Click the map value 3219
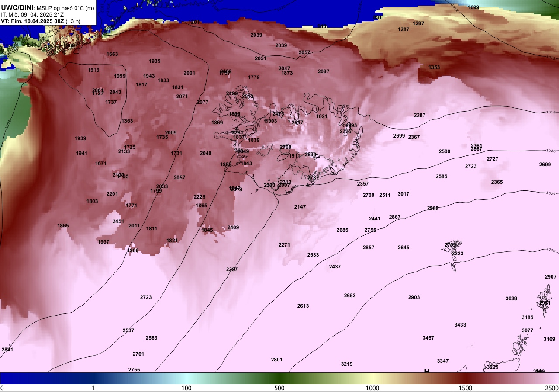Image resolution: width=559 pixels, height=392 pixels. (347, 364)
